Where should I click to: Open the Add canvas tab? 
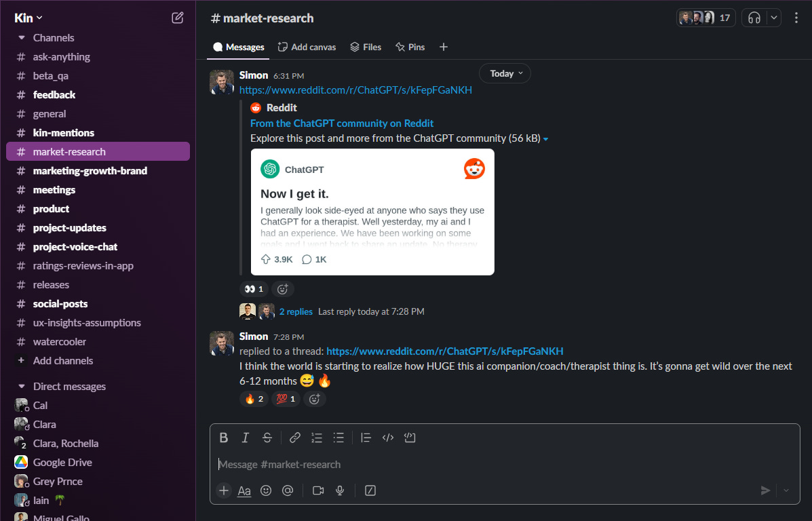pos(307,47)
